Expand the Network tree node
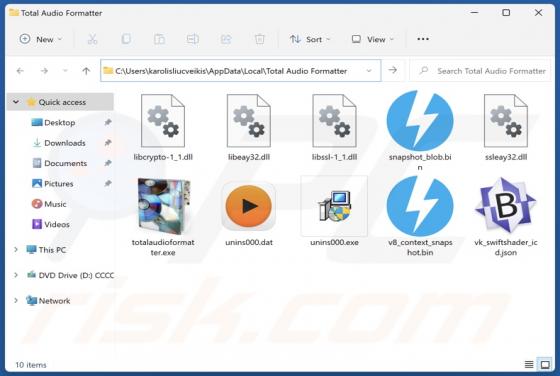 16,301
